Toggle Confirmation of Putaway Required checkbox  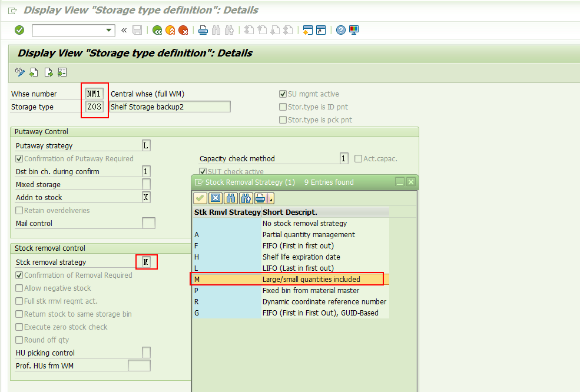[x=19, y=159]
